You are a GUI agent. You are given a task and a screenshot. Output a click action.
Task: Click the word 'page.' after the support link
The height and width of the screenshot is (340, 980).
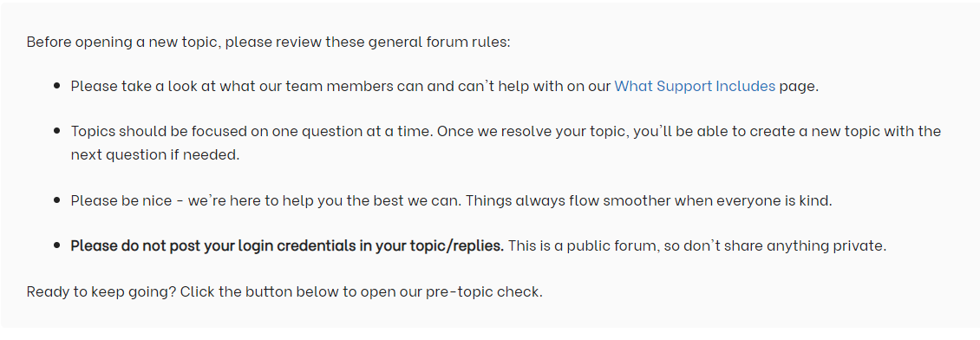[799, 86]
